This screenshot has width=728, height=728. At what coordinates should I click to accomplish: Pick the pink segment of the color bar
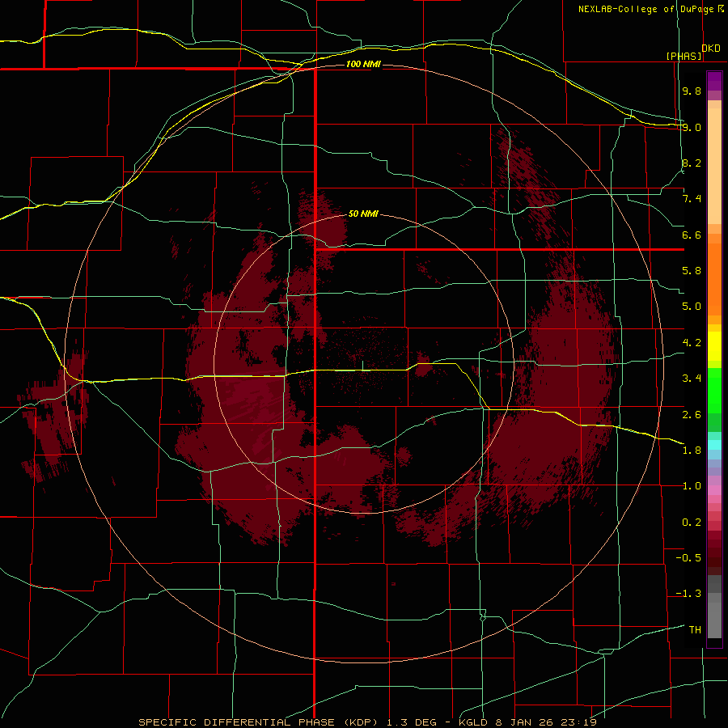(714, 490)
